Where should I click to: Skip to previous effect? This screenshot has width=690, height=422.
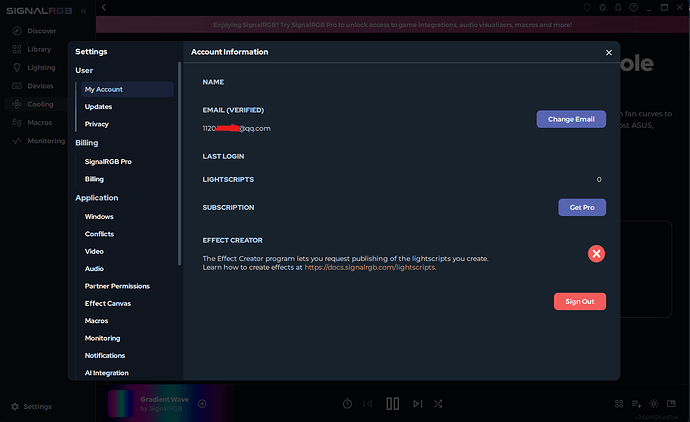click(367, 404)
